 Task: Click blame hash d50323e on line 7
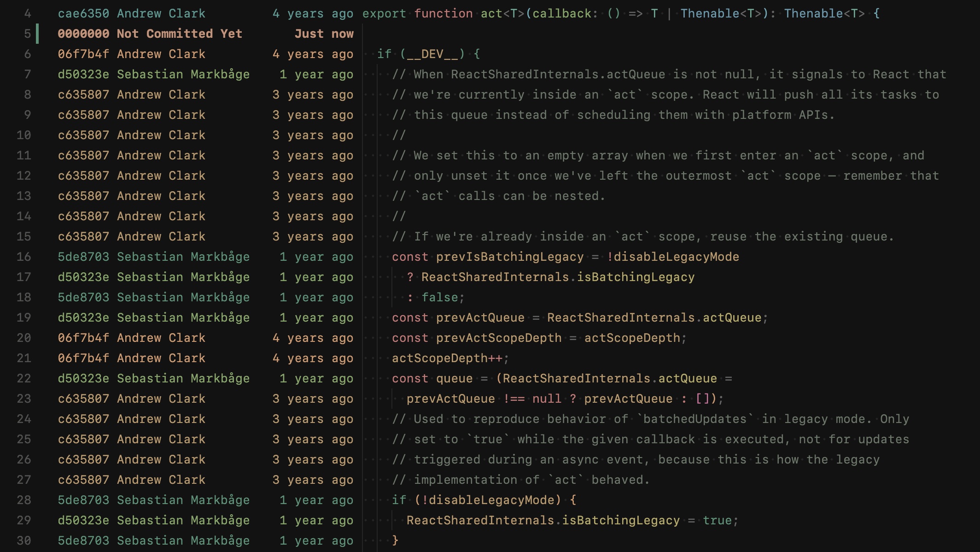point(83,74)
